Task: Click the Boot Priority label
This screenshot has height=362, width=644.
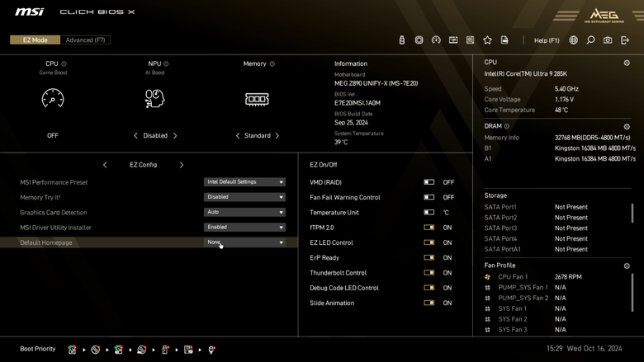Action: [x=38, y=349]
